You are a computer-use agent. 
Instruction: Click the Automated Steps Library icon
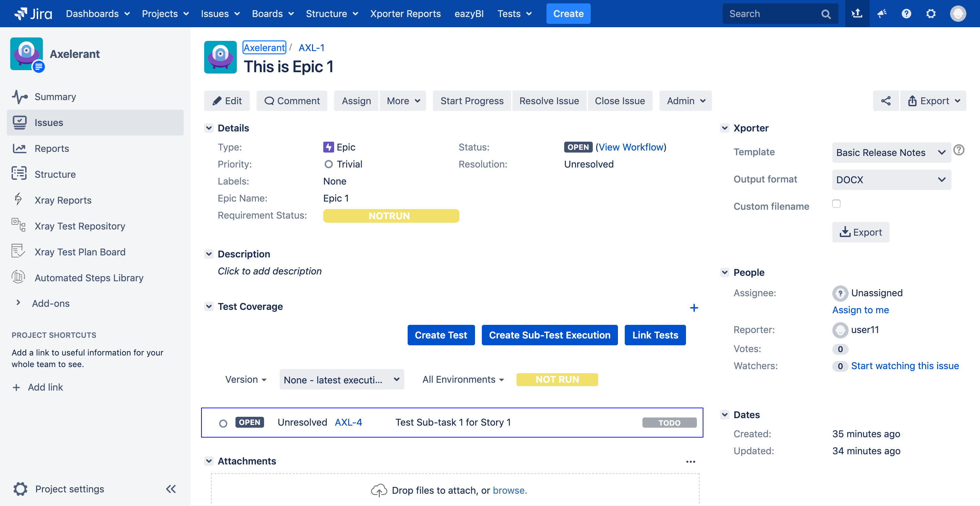(x=19, y=277)
